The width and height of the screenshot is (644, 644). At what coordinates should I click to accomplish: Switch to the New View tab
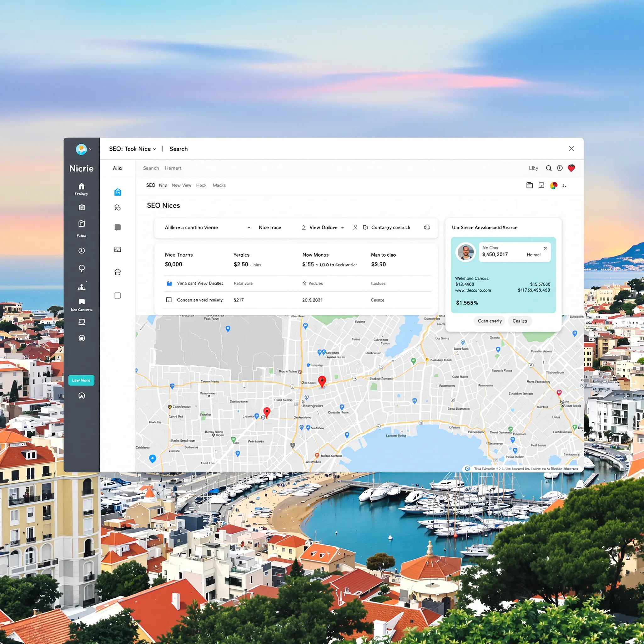pyautogui.click(x=181, y=185)
